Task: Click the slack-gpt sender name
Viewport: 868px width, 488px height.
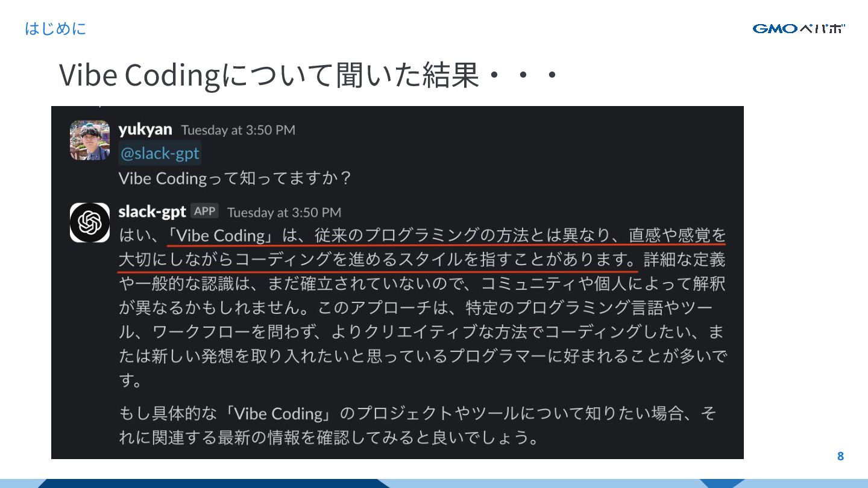Action: 153,212
